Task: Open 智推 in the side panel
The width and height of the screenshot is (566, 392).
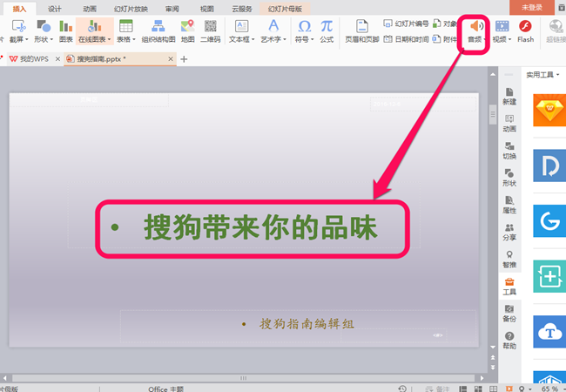Action: (x=509, y=260)
